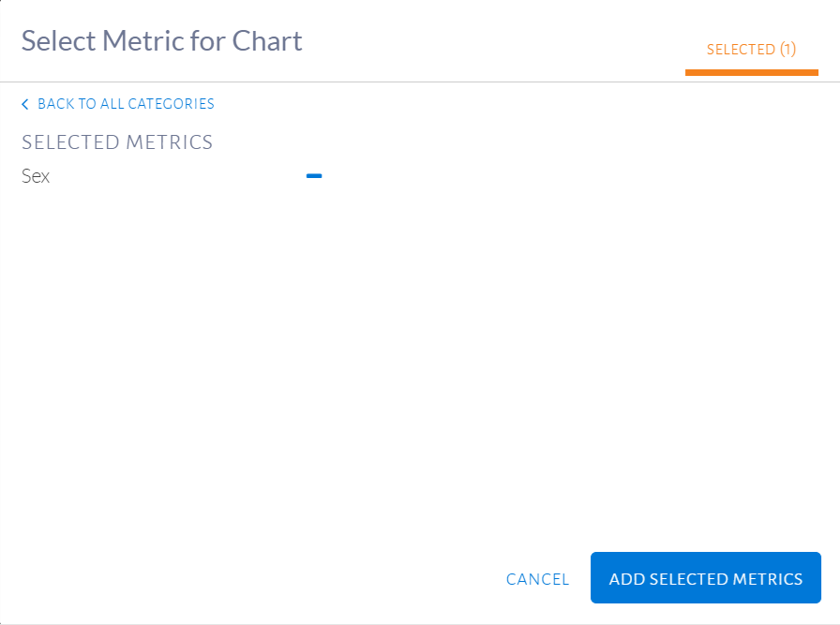Click orange indicator bar under SELECTED tab

(x=751, y=72)
